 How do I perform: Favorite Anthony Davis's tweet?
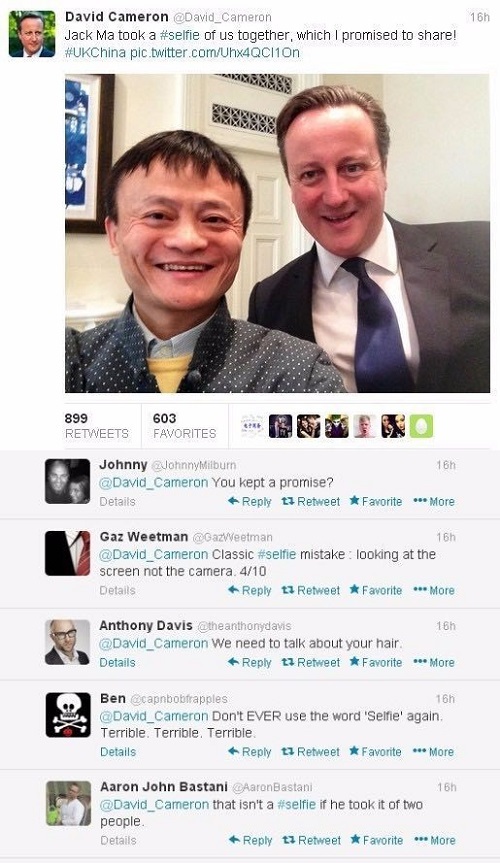376,662
